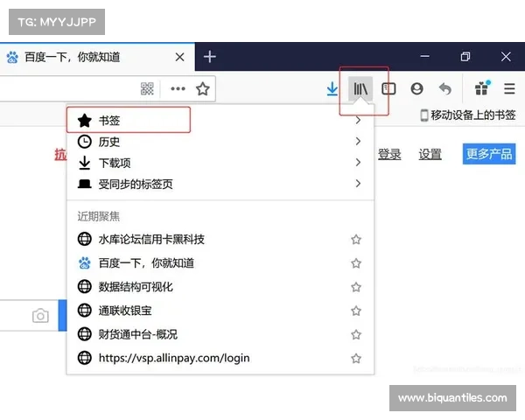525x420 pixels.
Task: Click globe icon beside https://vsp.allinpay.com/login
Action: (x=84, y=358)
